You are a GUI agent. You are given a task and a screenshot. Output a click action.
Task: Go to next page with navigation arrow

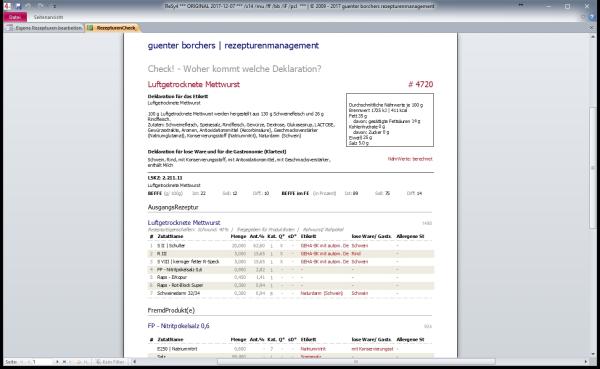pos(57,362)
